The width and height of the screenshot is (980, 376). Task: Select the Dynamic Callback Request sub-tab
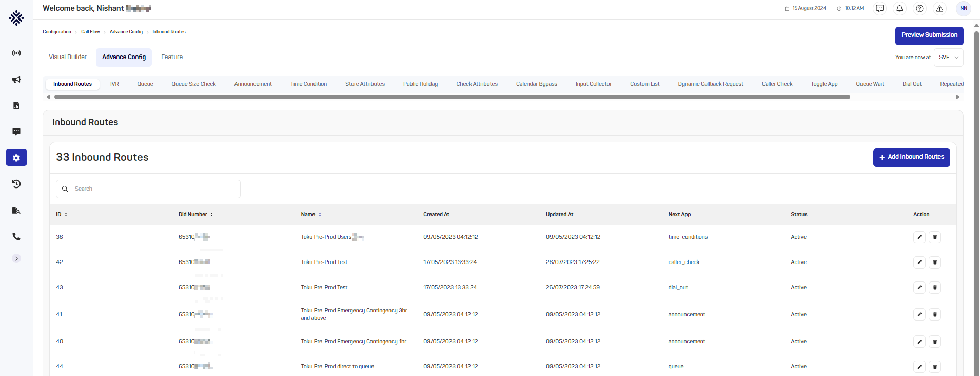coord(711,84)
